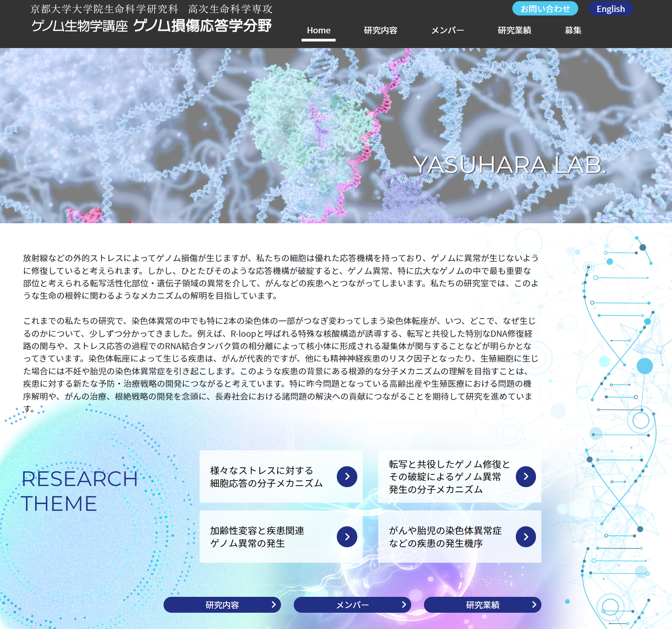Click the ゲノム損傷応答学分野 site title
Viewport: 672px width, 629px height.
[x=202, y=26]
